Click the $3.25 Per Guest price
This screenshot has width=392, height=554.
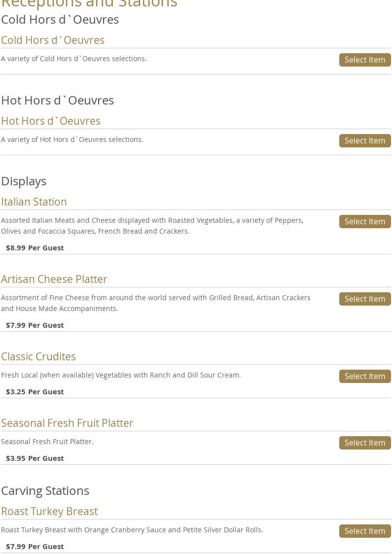coord(35,391)
